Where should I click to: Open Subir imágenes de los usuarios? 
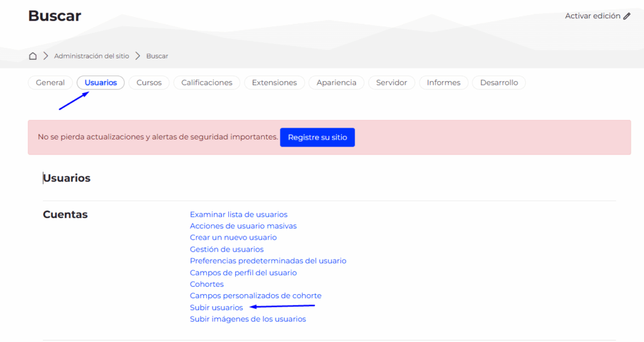pyautogui.click(x=248, y=319)
